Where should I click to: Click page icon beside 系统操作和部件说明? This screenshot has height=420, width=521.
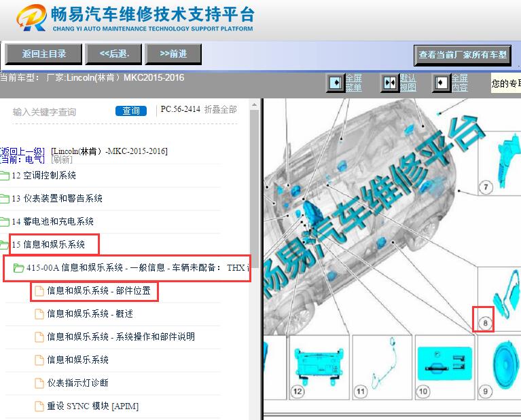coord(39,337)
